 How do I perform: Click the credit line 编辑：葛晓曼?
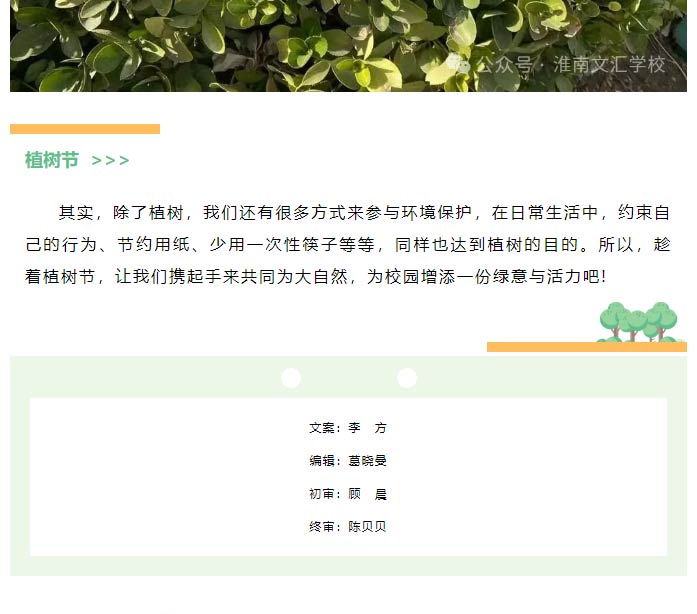point(348,461)
